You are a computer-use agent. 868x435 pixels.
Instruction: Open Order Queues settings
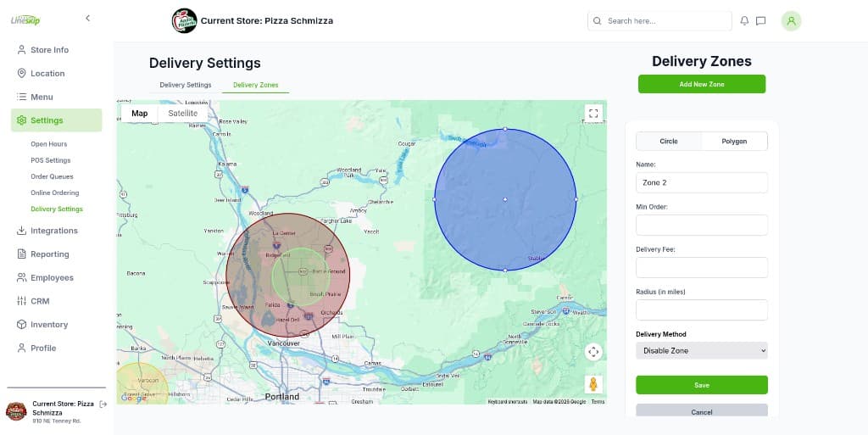(x=52, y=176)
